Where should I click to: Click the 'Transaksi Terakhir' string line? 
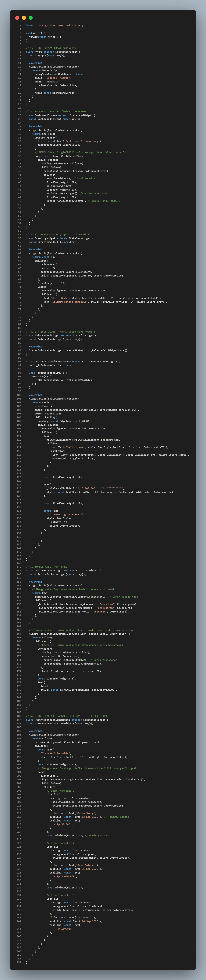tap(56, 753)
